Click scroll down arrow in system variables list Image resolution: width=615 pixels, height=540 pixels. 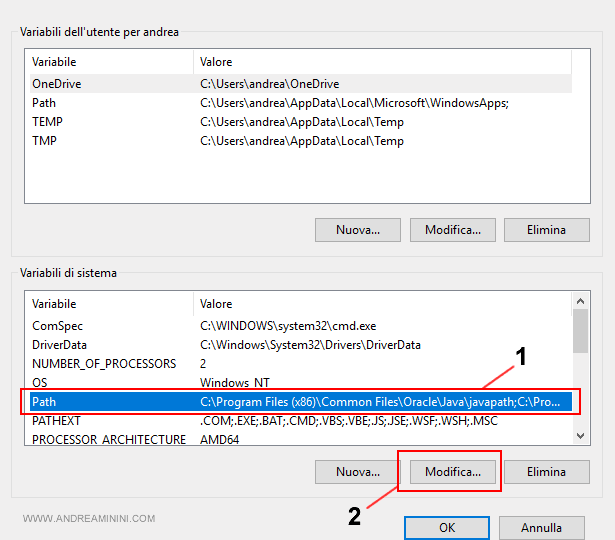[580, 436]
